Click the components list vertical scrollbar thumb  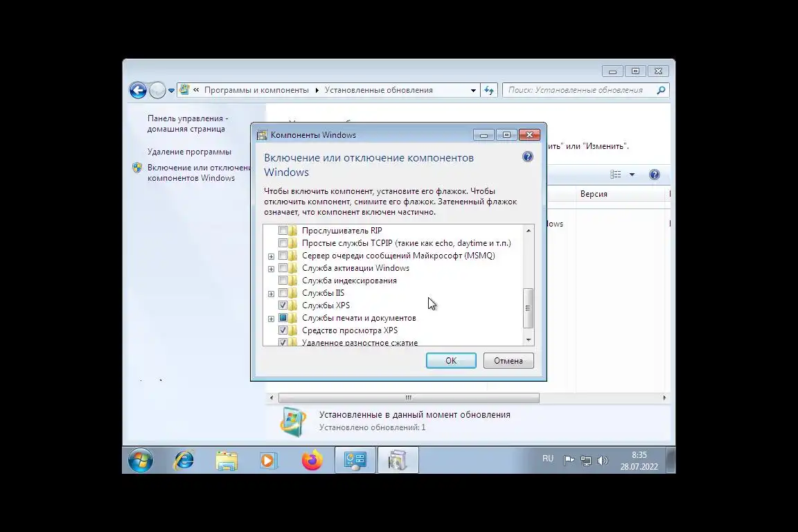coord(529,308)
